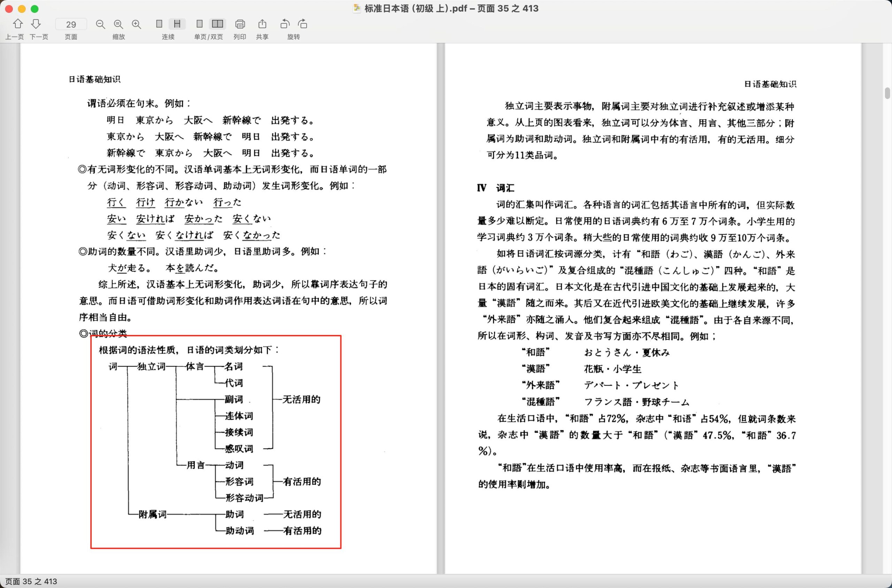Switch to double page view
The width and height of the screenshot is (892, 588).
[217, 24]
